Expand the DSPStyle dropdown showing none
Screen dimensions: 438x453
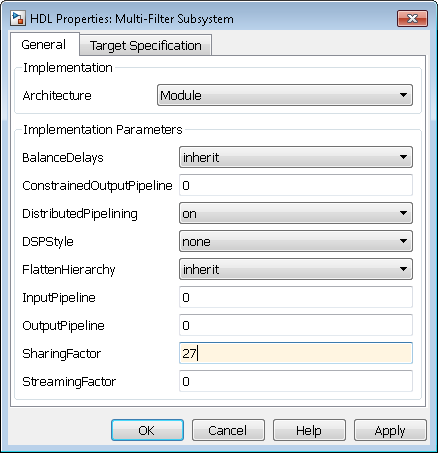[x=296, y=241]
